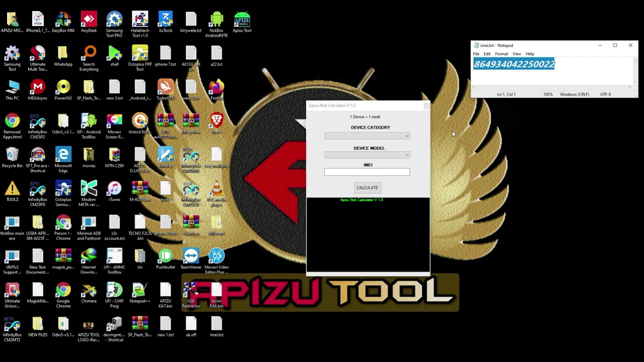
Task: Select the TOOLZ warning icon
Action: [x=12, y=192]
